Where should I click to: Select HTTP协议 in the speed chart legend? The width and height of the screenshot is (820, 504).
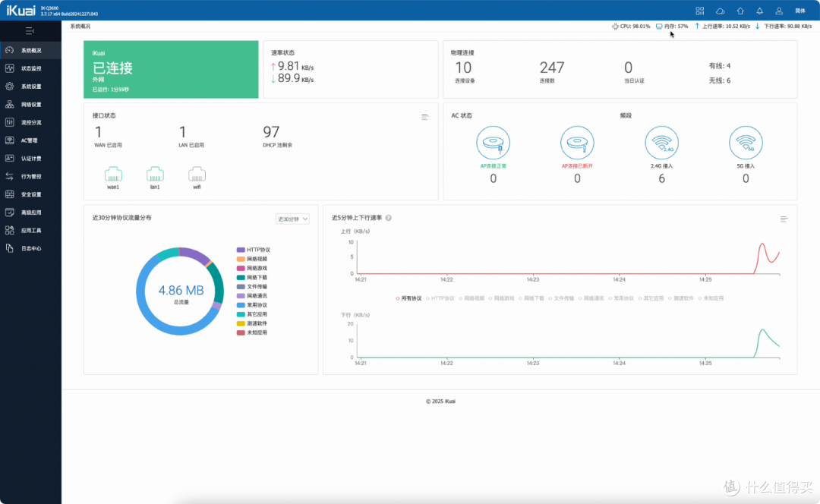[440, 298]
